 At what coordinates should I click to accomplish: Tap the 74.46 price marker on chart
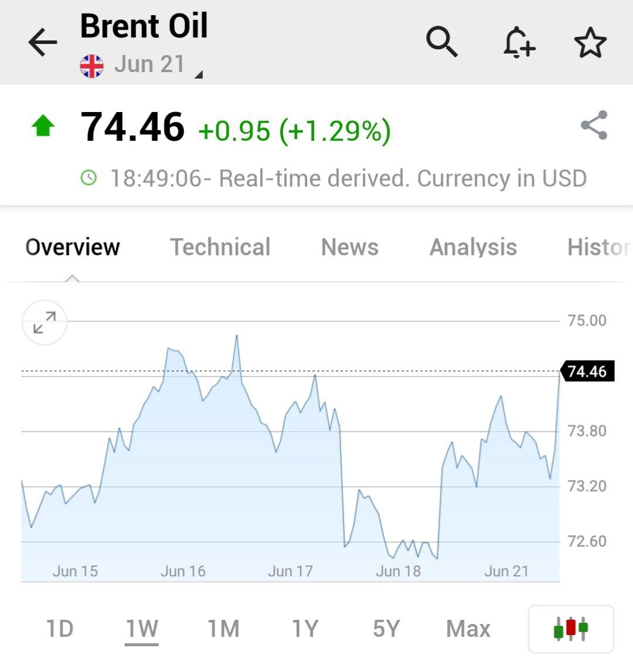[587, 371]
